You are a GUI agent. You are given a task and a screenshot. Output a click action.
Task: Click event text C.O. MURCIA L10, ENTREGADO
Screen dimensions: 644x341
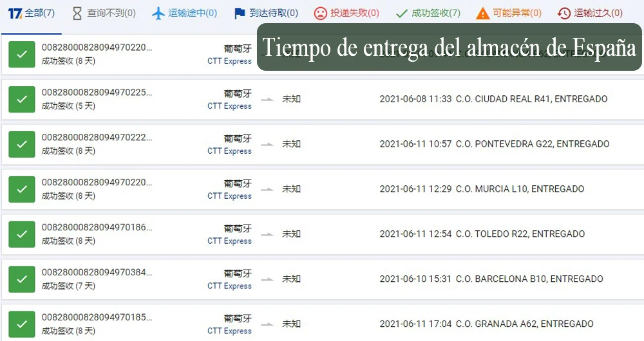point(520,189)
